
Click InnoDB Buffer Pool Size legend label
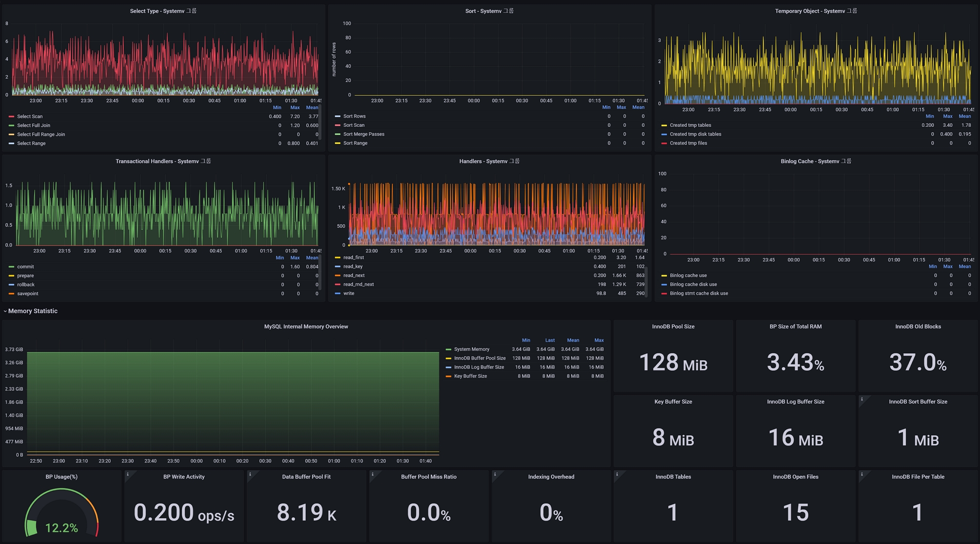(x=480, y=358)
